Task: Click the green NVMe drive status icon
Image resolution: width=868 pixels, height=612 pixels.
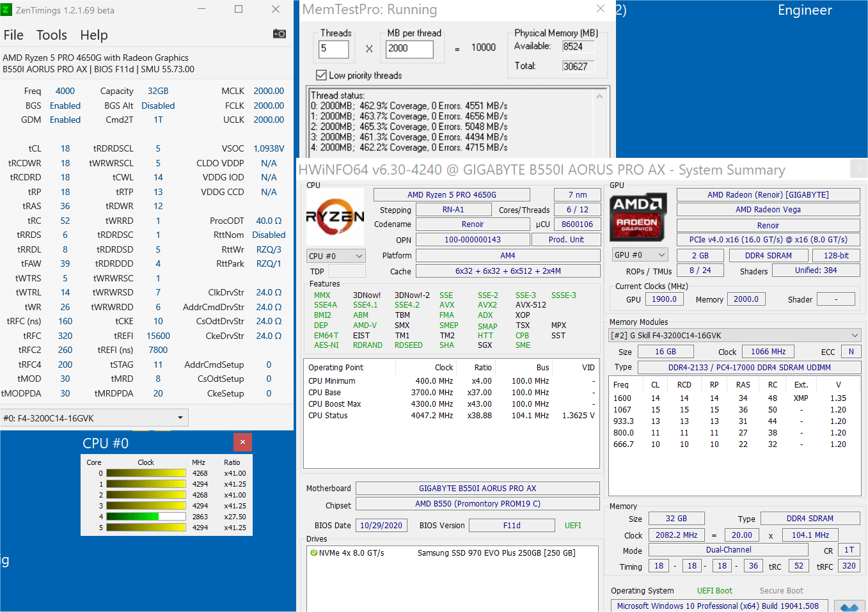Action: [x=313, y=553]
